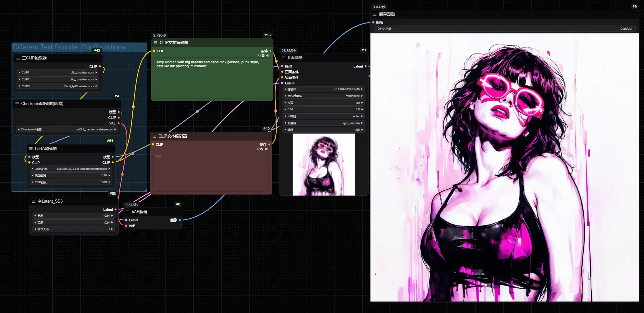Image resolution: width=644 pixels, height=313 pixels.
Task: Click Latent input port of VAE解码
Action: pyautogui.click(x=126, y=220)
